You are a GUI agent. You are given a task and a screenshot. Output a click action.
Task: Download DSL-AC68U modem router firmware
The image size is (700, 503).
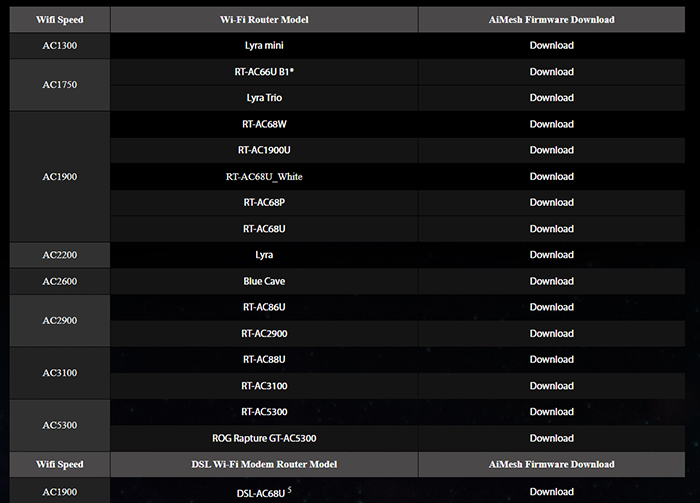[x=551, y=491]
